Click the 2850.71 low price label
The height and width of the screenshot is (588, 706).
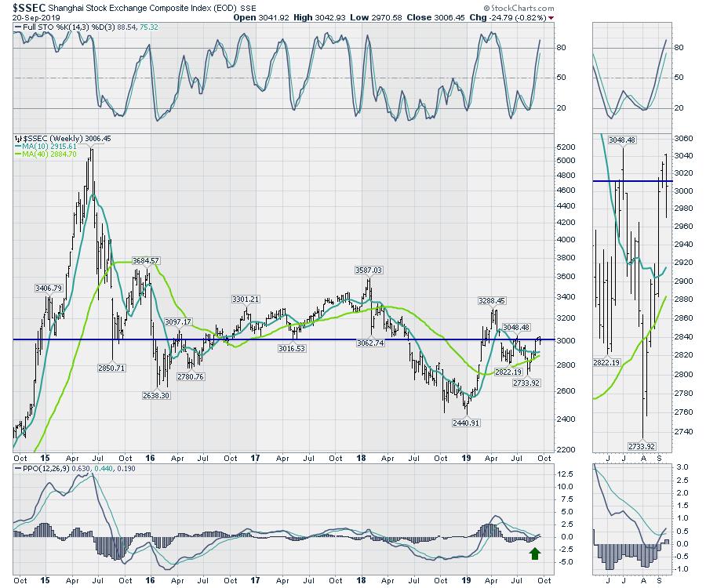pos(111,368)
